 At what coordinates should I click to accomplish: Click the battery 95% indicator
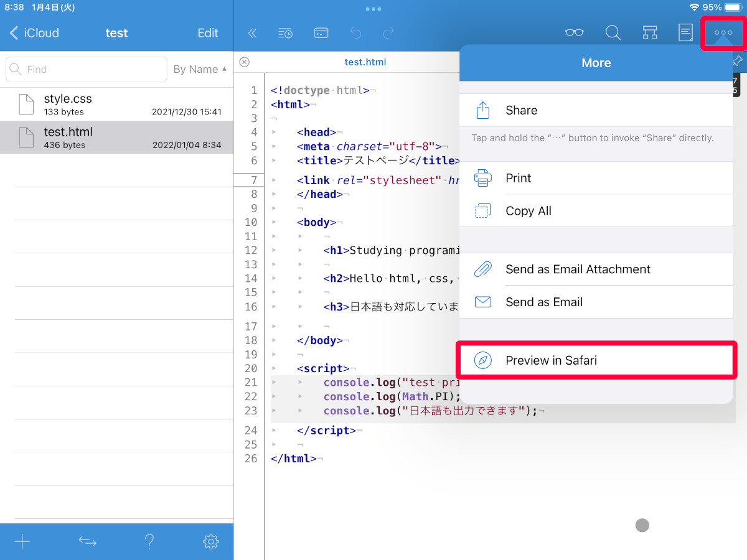721,7
